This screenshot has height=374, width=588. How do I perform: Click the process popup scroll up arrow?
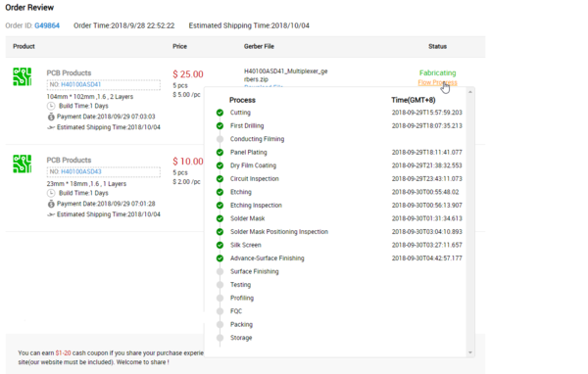(x=470, y=92)
